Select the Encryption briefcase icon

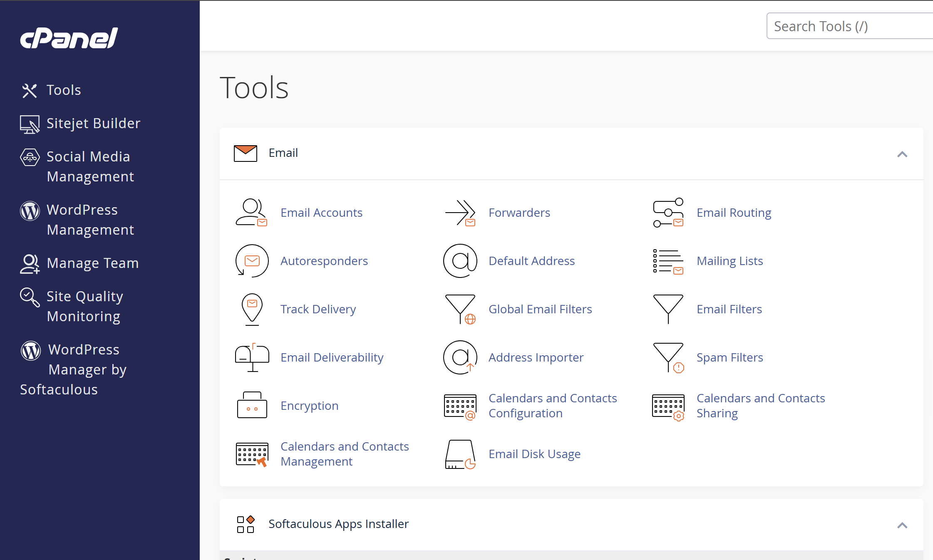coord(251,406)
